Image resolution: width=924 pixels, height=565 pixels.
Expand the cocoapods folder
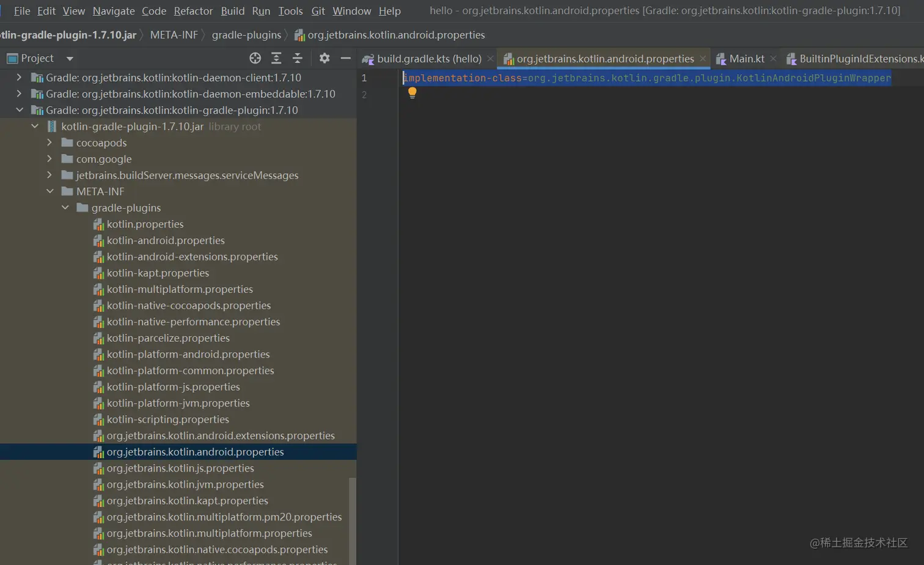[x=50, y=142]
